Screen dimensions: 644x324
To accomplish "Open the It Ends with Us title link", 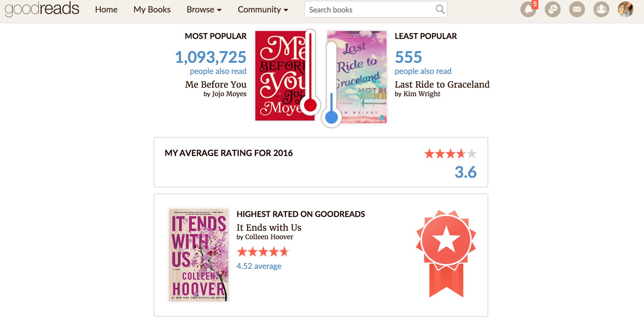I will click(x=269, y=227).
